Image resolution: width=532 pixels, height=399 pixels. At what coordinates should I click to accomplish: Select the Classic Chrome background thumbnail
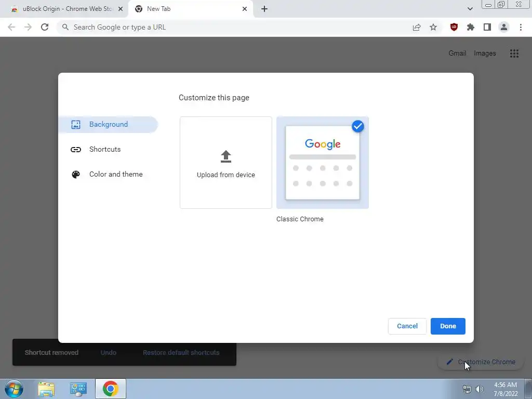pos(323,163)
